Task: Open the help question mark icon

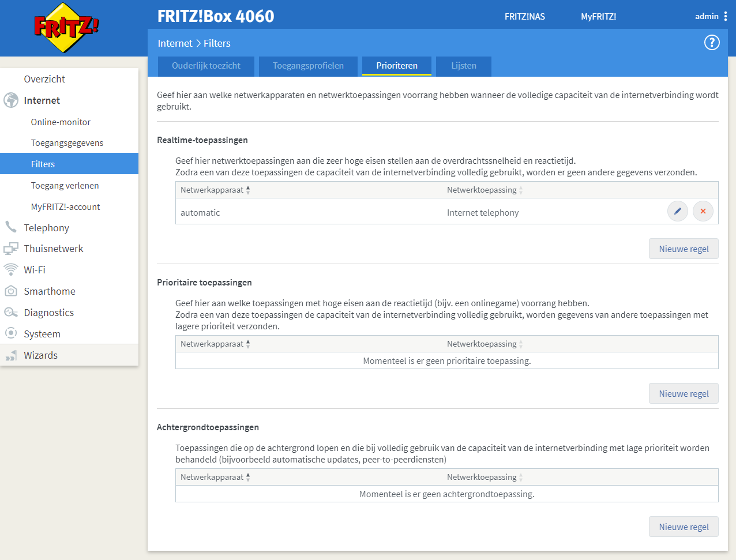Action: tap(712, 43)
